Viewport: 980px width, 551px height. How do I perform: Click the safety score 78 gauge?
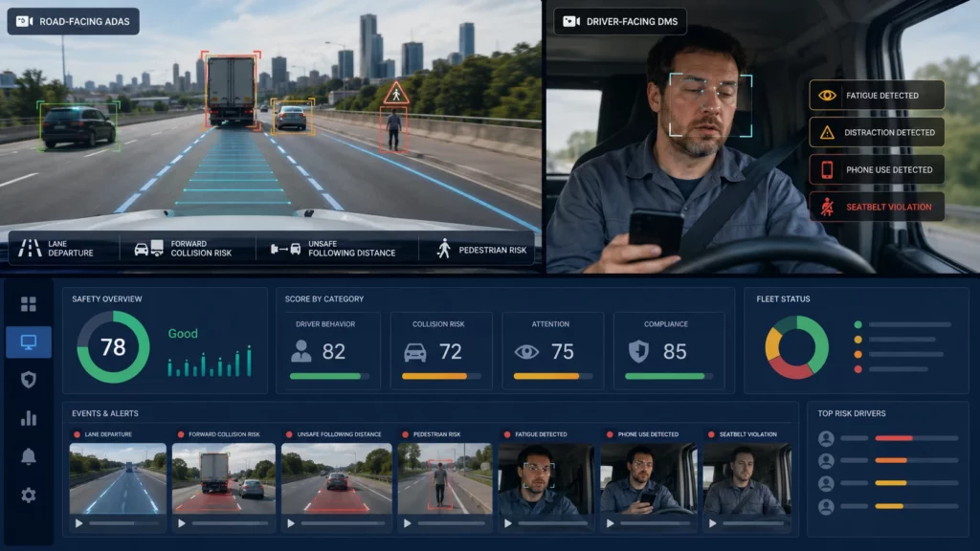[x=113, y=347]
